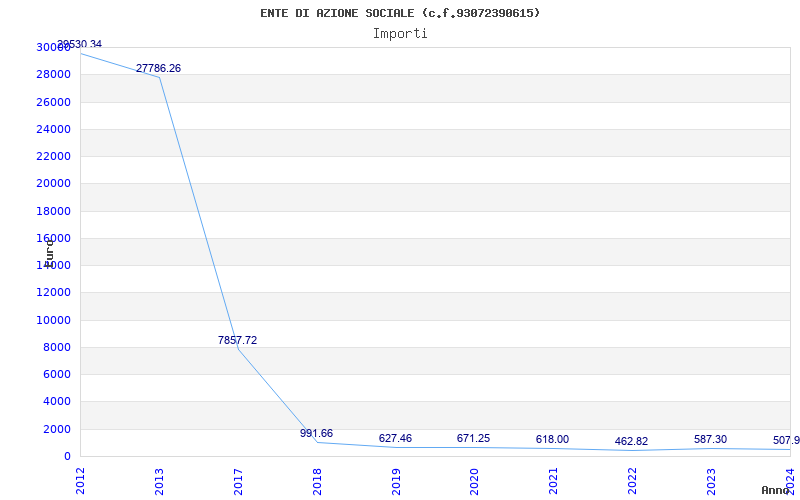This screenshot has height=500, width=800.
Task: Select the 7857.72 data label
Action: click(237, 340)
